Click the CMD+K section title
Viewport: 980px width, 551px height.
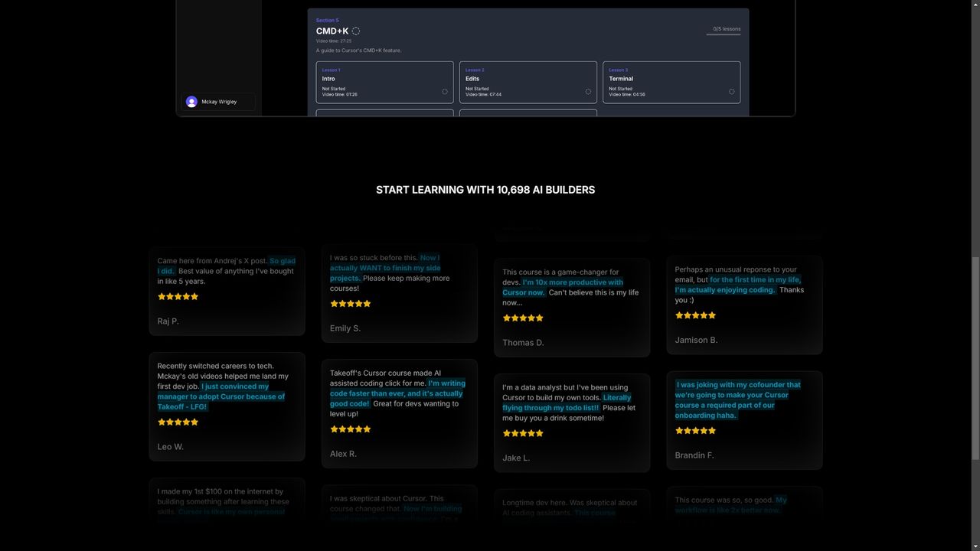332,31
